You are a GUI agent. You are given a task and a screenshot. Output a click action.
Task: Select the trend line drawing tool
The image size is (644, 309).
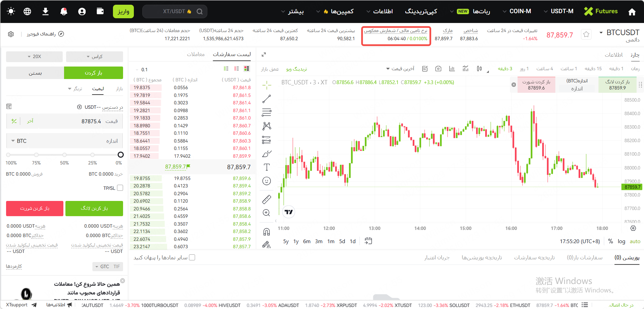[266, 99]
